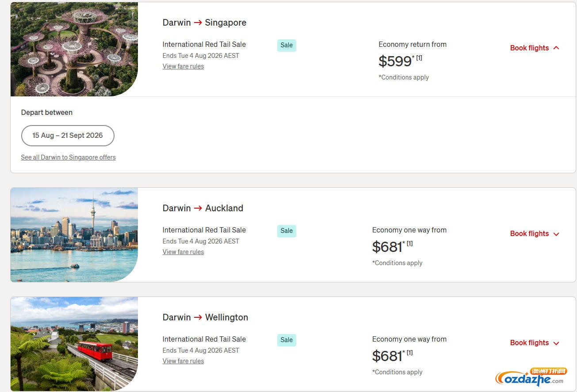Select the 15 Aug – 21 Sept 2026 date range
577x392 pixels.
coord(68,136)
